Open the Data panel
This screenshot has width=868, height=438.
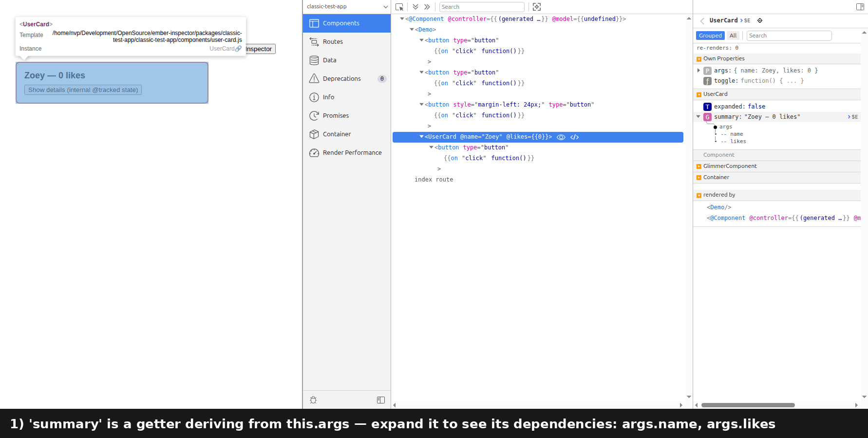click(x=346, y=60)
